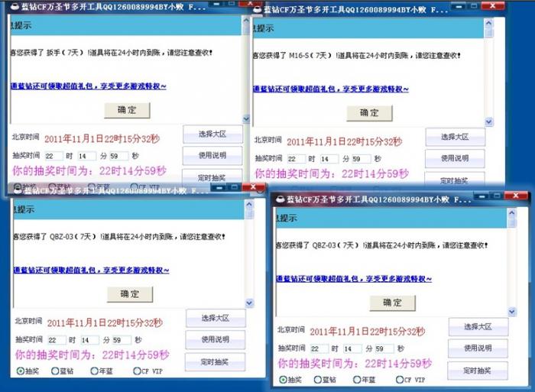Focus hour field in top-right window
The image size is (535, 392).
tap(297, 159)
